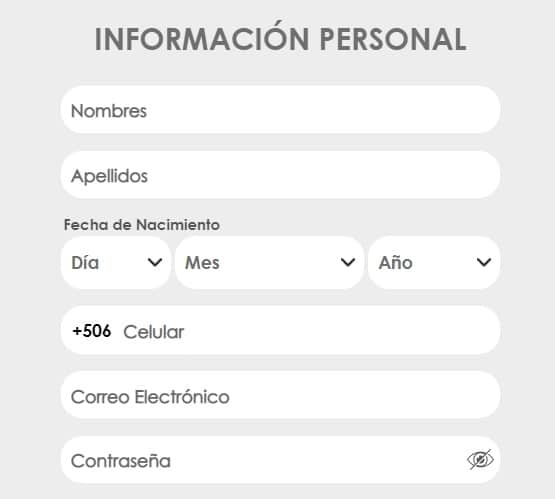This screenshot has height=499, width=555.
Task: Open the Año birth year dropdown
Action: 434,263
